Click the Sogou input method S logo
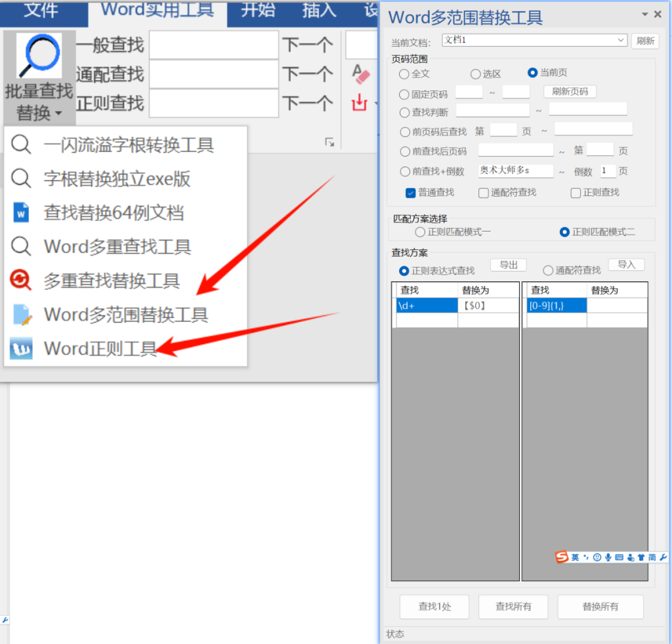The image size is (672, 644). click(x=562, y=557)
